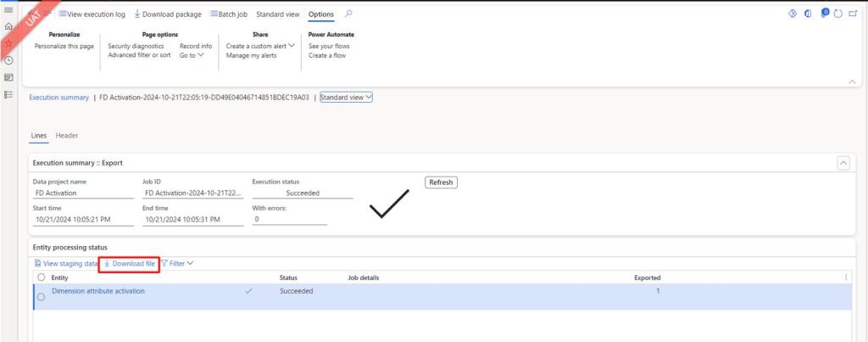Refresh page using circular arrow icon
Viewport: 868px width, 342px height.
pyautogui.click(x=837, y=14)
